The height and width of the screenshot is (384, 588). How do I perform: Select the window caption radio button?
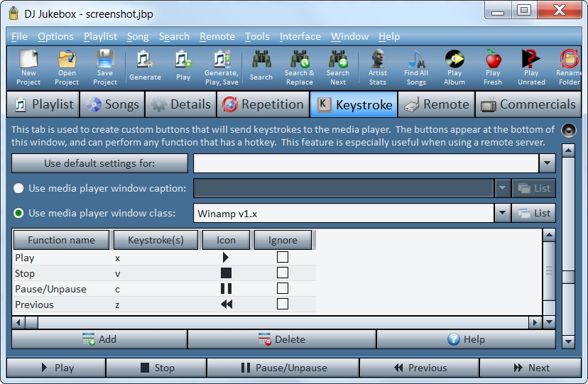pyautogui.click(x=18, y=188)
